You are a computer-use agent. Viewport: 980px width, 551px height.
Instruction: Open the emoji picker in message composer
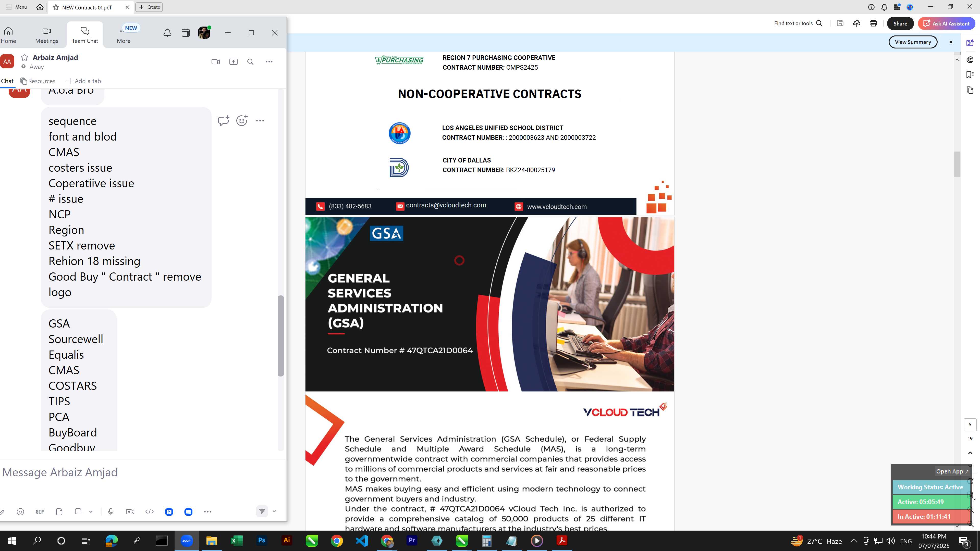(20, 512)
